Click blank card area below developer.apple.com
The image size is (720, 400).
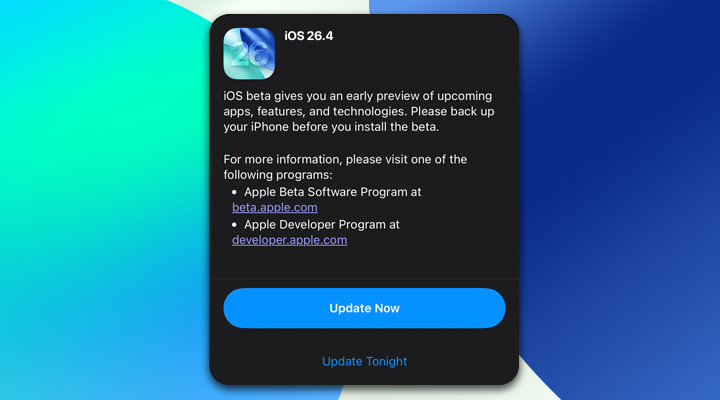click(x=364, y=263)
